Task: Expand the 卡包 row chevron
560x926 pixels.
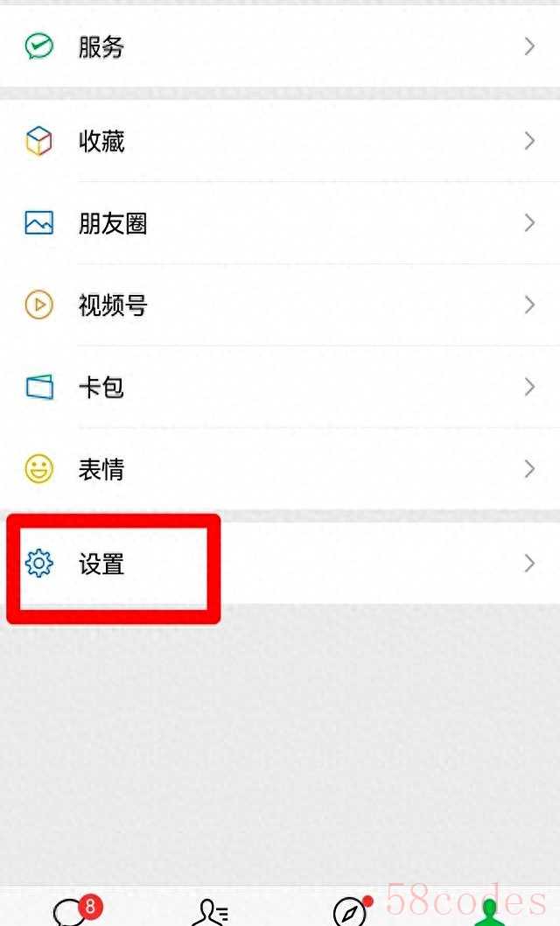Action: pyautogui.click(x=529, y=387)
